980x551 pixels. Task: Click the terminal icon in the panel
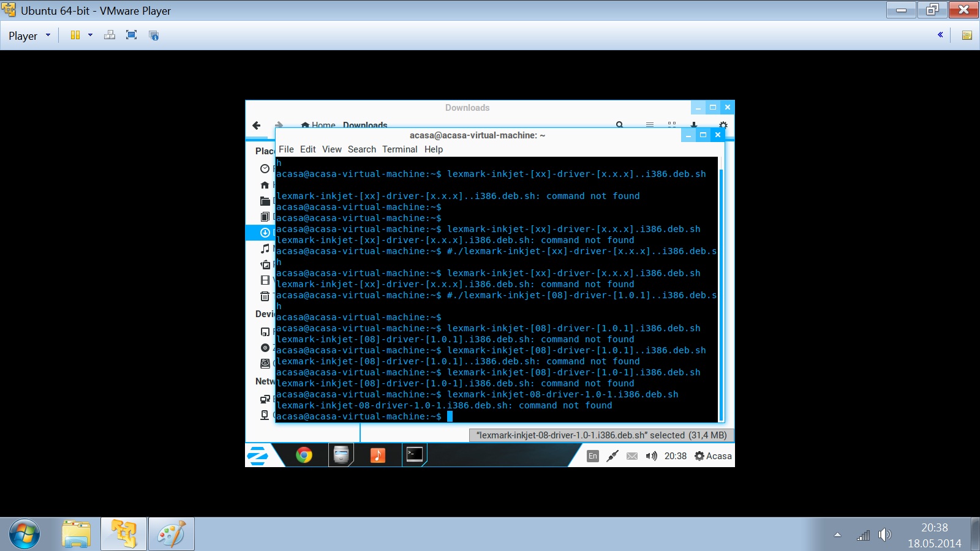[415, 454]
